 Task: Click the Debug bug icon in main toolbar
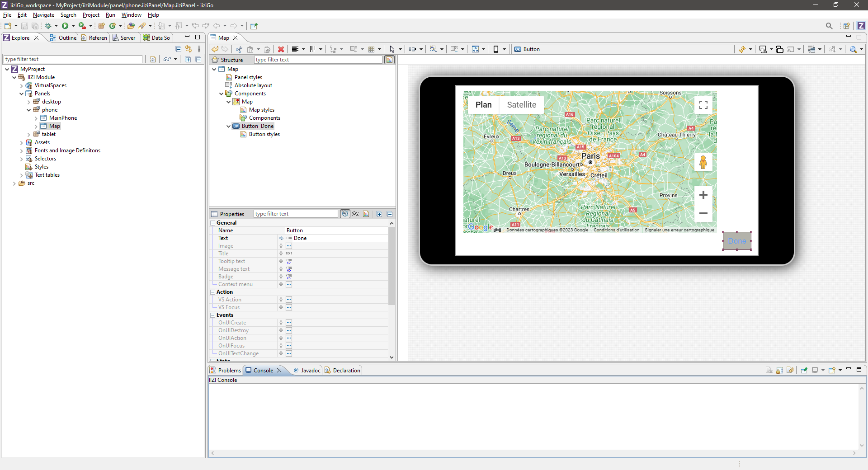(x=48, y=26)
